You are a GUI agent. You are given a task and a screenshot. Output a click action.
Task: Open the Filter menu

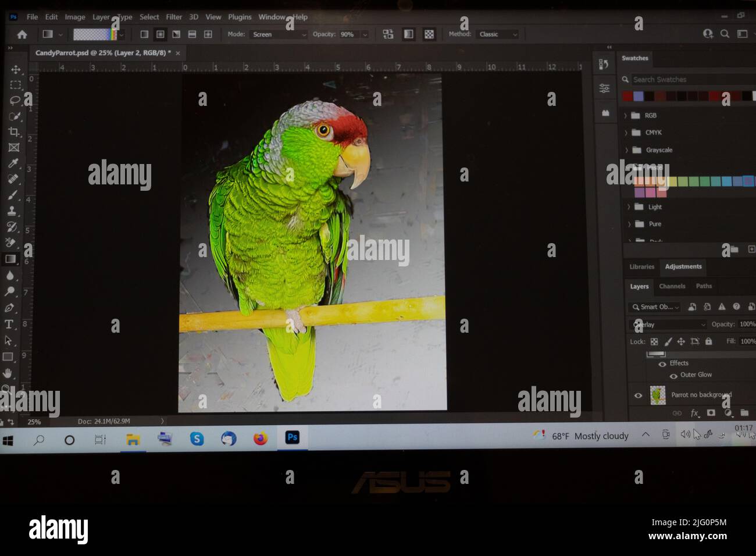pos(174,17)
